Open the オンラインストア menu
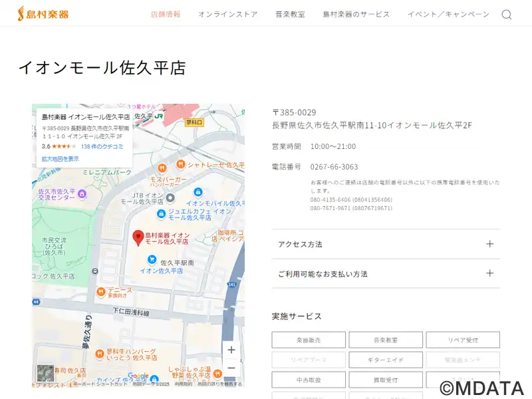The image size is (532, 399). [x=228, y=14]
